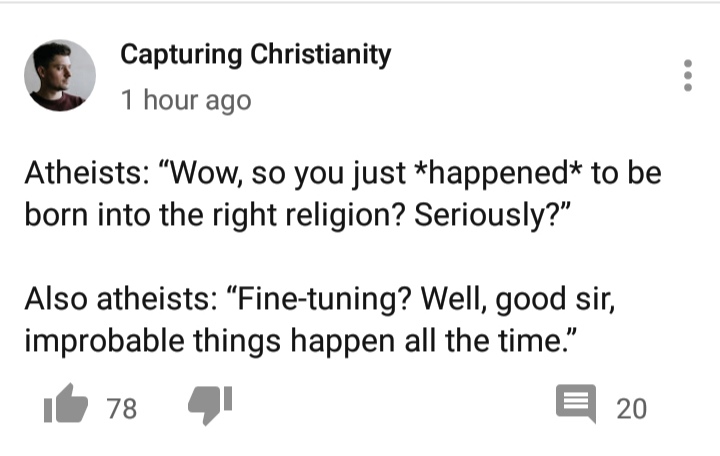This screenshot has height=456, width=720.
Task: Click the 'Atheists:' label starting the post
Action: point(86,173)
